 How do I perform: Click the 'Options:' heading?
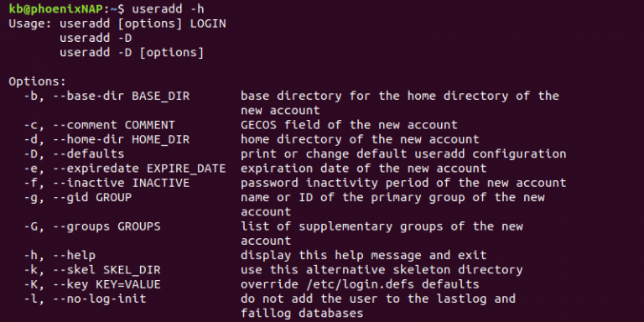point(38,81)
